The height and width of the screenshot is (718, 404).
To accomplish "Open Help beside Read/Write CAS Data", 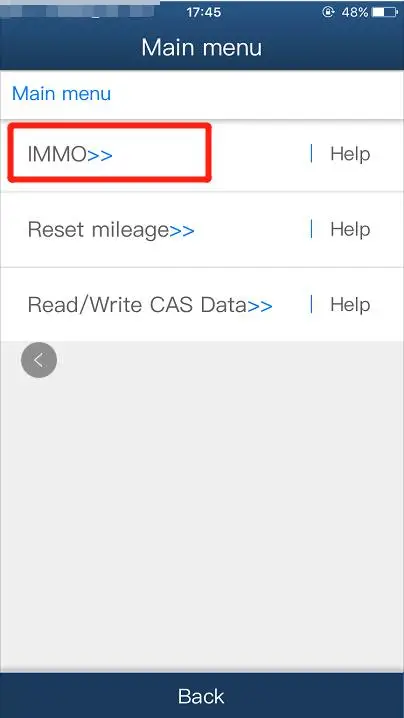I will (350, 305).
